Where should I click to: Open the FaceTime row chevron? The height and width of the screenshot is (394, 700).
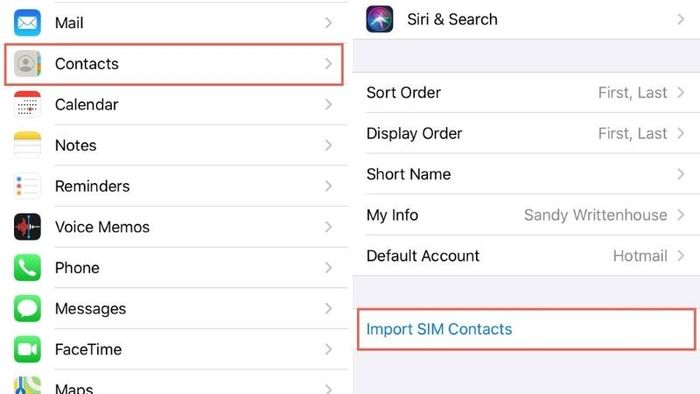coord(329,349)
